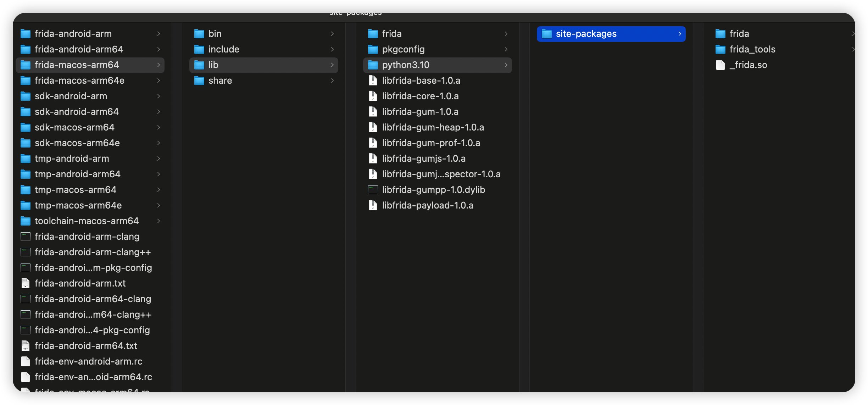The image size is (868, 405).
Task: Select the tmp-macos-arm64 folder
Action: [75, 190]
